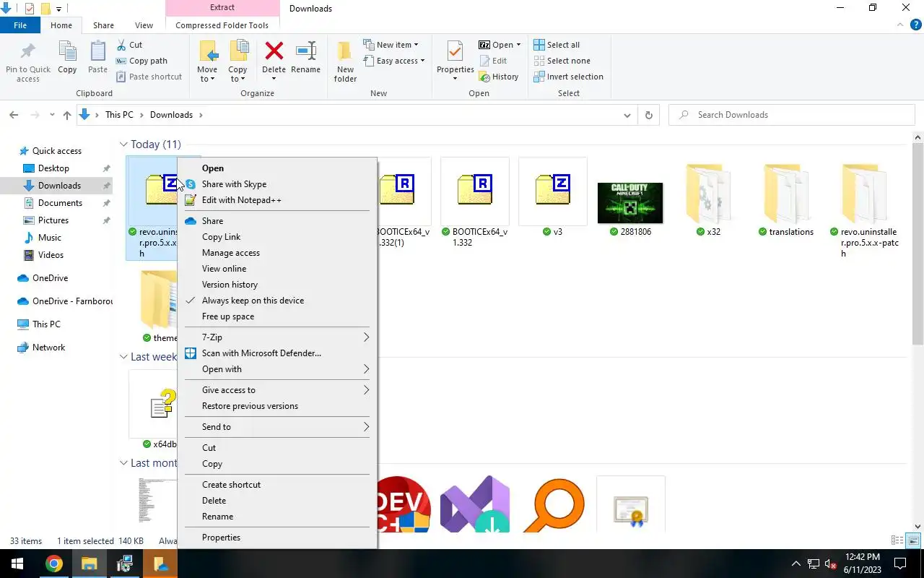Expand the 7-Zip submenu

point(277,337)
